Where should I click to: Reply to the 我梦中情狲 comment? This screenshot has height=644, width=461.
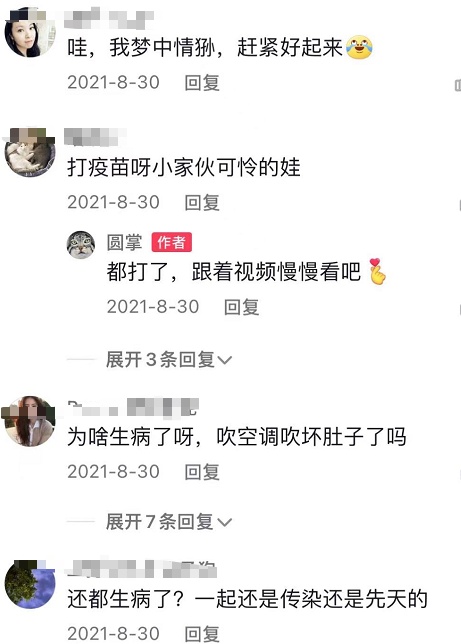(202, 83)
